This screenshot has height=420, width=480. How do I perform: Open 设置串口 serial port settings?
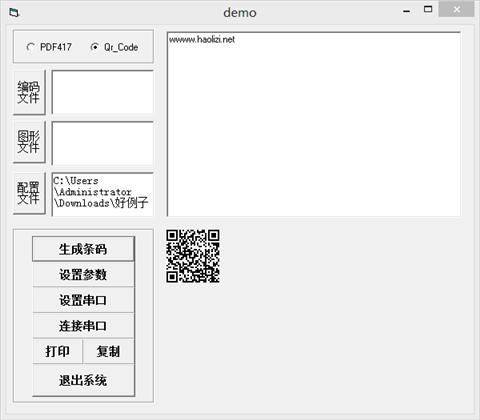coord(83,300)
